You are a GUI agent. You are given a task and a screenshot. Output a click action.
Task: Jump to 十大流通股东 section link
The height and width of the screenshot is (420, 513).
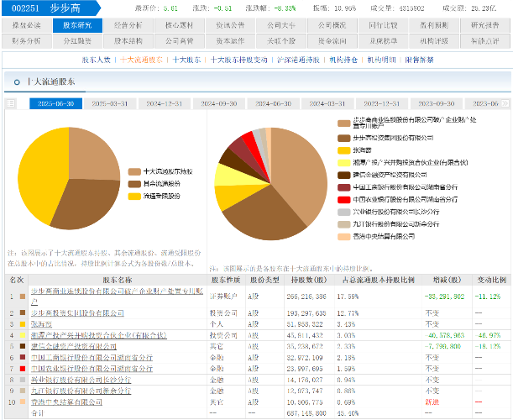click(x=141, y=60)
